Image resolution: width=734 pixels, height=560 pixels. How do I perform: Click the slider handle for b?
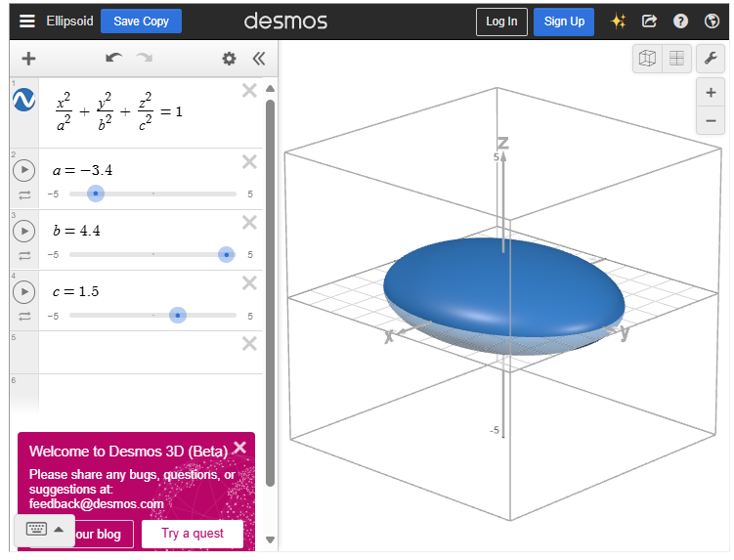(x=227, y=254)
